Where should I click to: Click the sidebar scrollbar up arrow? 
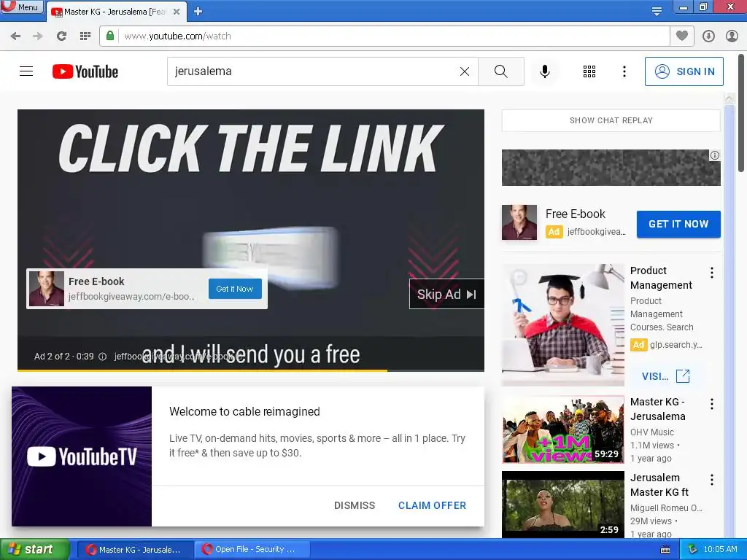pos(729,98)
